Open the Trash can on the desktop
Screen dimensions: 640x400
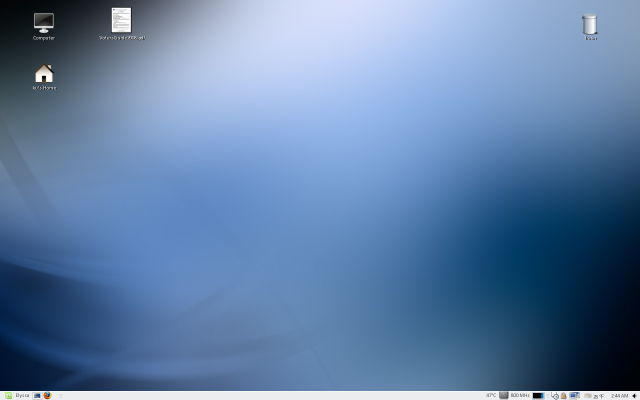pos(590,27)
